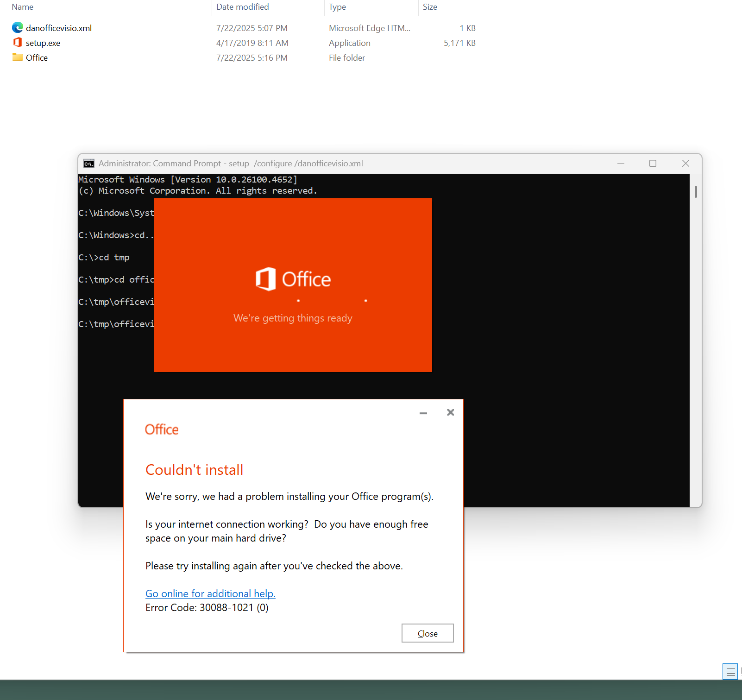Close the Office error dialog with X
This screenshot has width=742, height=700.
(x=450, y=412)
